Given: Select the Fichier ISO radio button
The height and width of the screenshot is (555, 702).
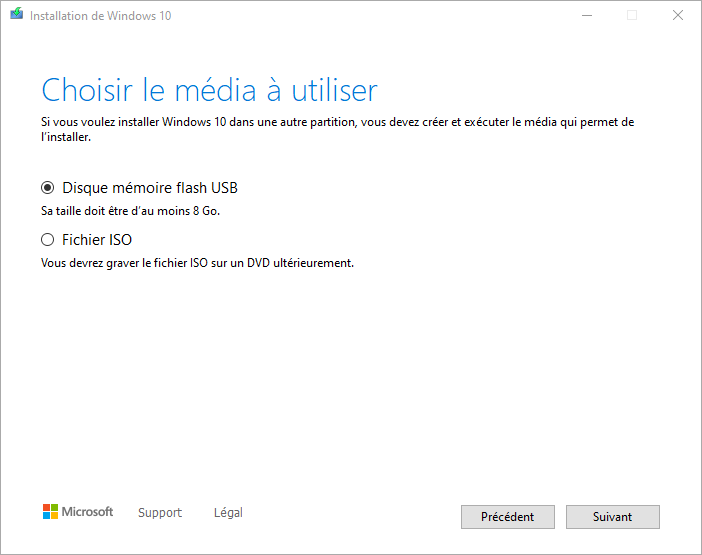Looking at the screenshot, I should (47, 239).
